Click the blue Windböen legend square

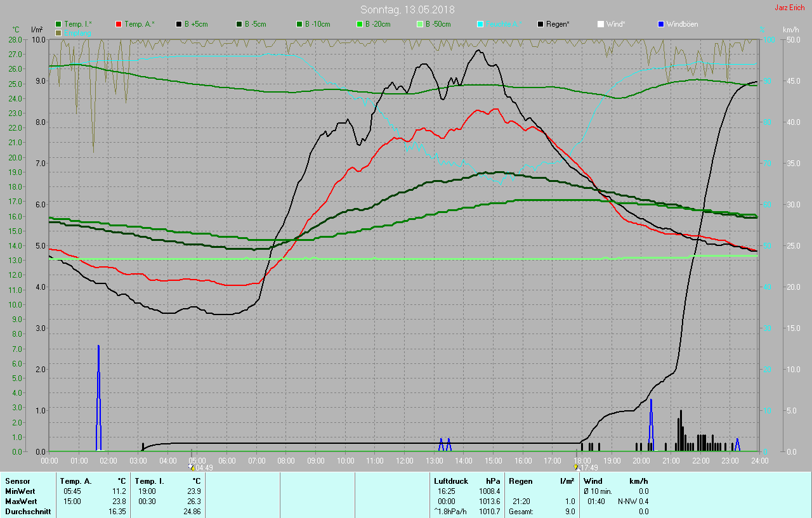[x=661, y=24]
